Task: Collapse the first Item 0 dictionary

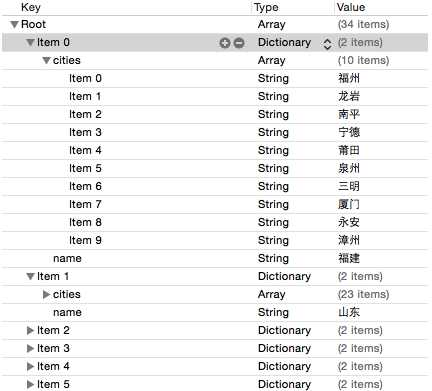Action: click(x=30, y=43)
